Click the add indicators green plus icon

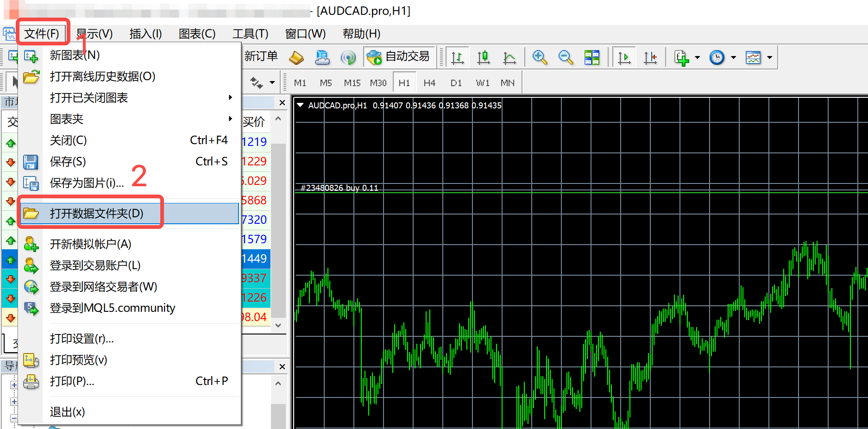[681, 58]
